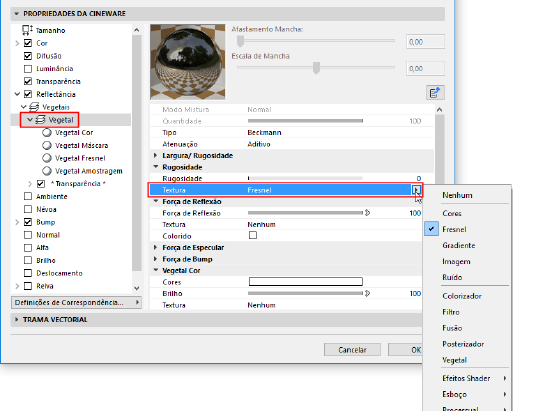Choose Filtro in the texture menu
Image resolution: width=540 pixels, height=411 pixels.
tap(451, 312)
